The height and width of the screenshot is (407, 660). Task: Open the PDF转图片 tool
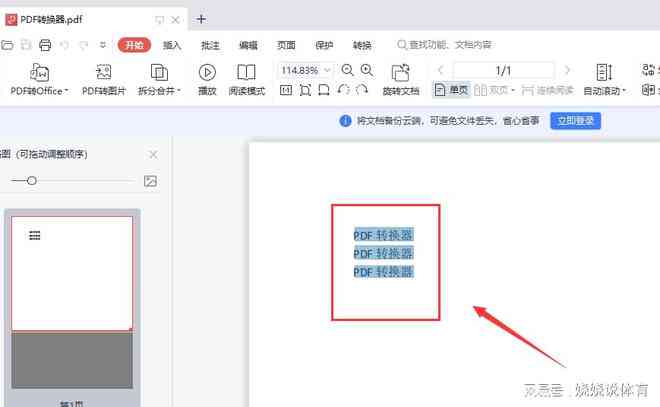point(104,80)
